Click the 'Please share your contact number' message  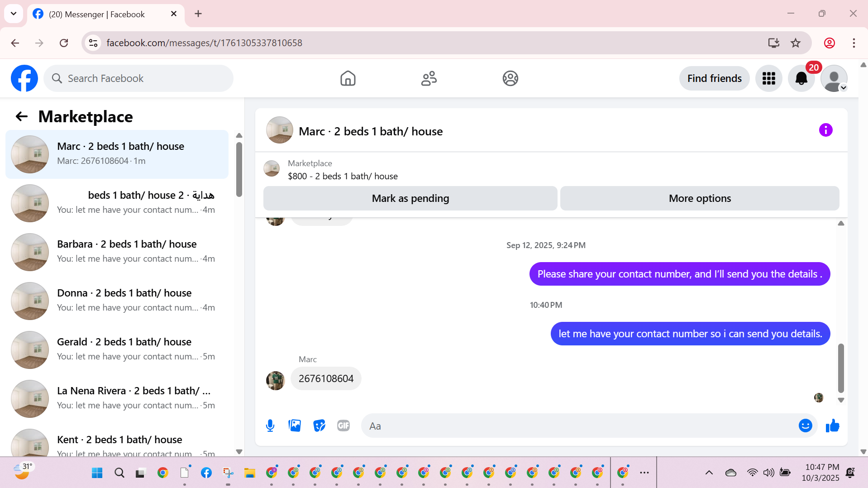pyautogui.click(x=679, y=274)
